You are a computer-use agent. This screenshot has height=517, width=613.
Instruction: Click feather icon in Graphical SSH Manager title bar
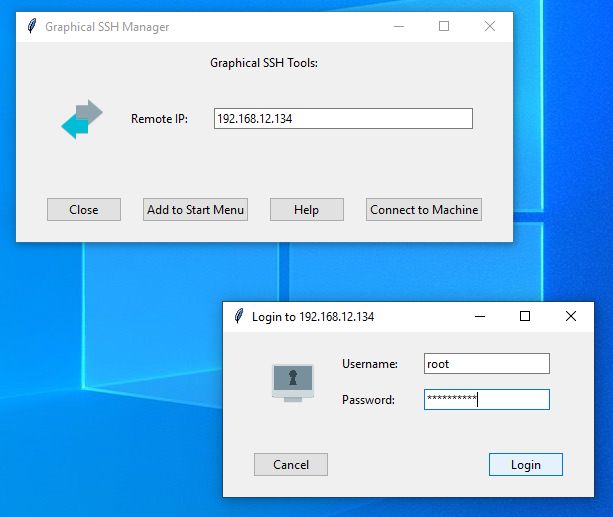(32, 26)
